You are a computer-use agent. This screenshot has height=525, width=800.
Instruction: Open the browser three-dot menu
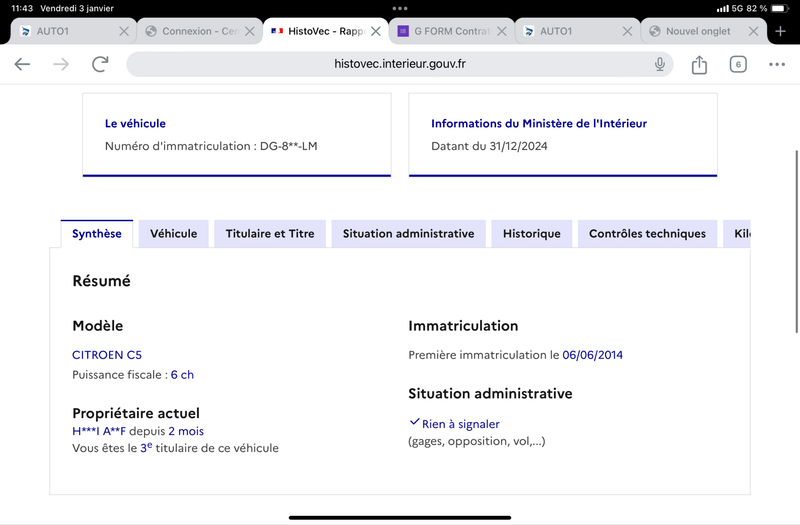pos(777,64)
